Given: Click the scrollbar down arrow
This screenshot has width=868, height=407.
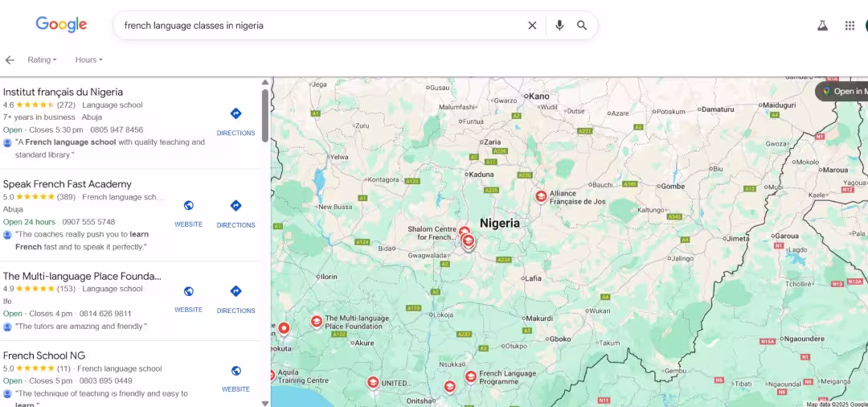Looking at the screenshot, I should [265, 403].
